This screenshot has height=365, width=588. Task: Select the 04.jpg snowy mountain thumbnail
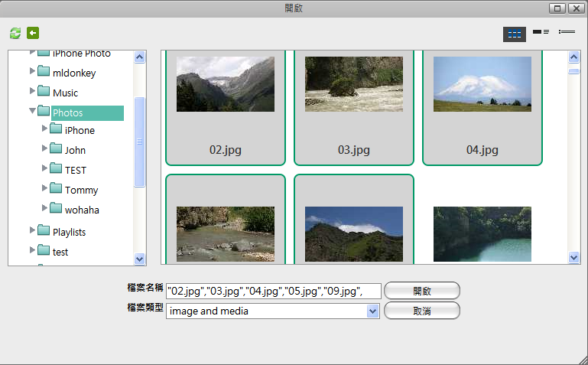coord(482,107)
